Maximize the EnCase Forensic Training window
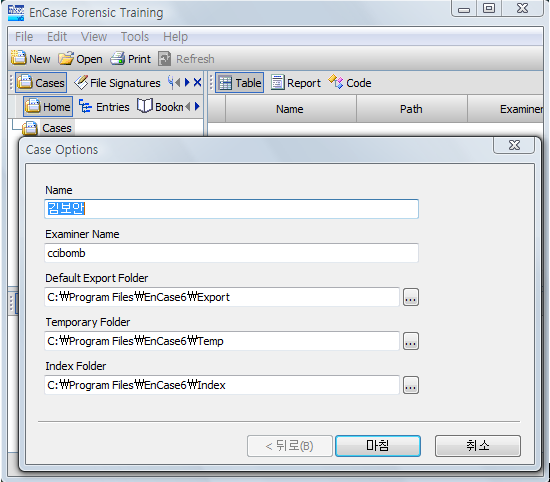Image resolution: width=550 pixels, height=482 pixels. point(489,8)
